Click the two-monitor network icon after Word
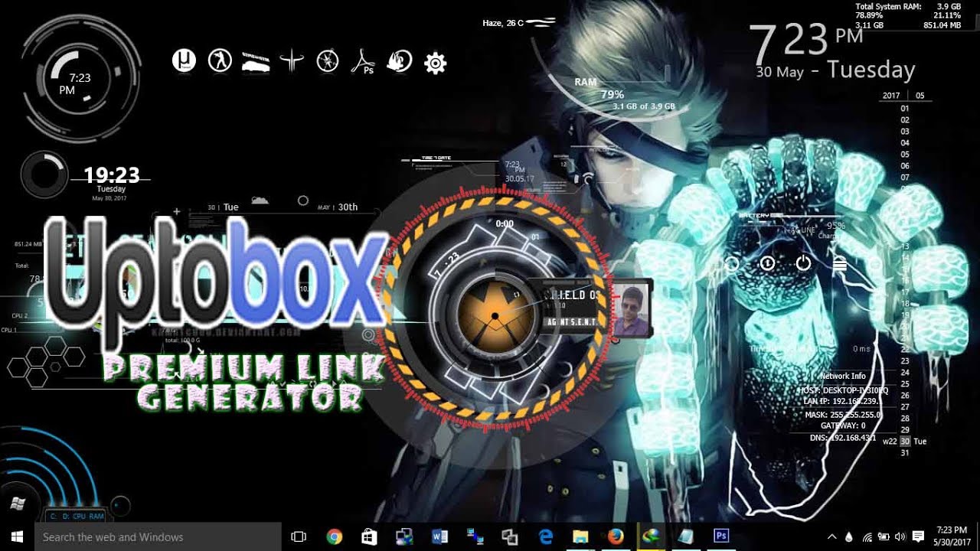This screenshot has width=980, height=551. tap(475, 536)
